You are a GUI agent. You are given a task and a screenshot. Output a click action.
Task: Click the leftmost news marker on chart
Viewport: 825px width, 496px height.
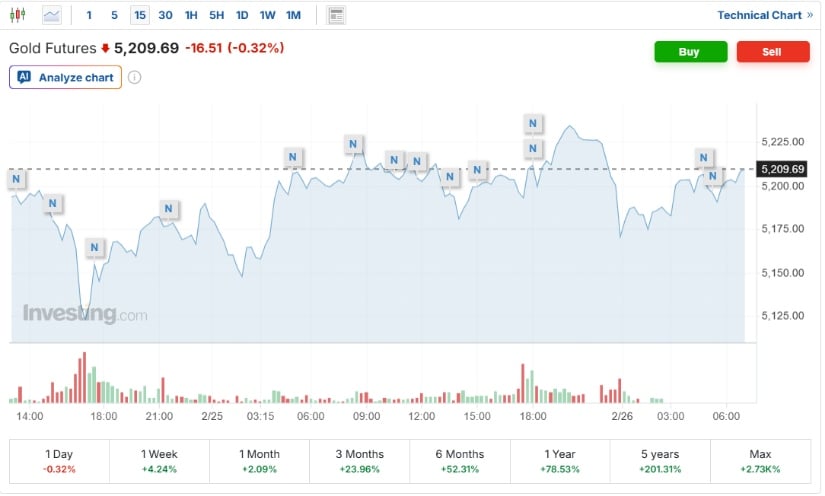(x=16, y=179)
